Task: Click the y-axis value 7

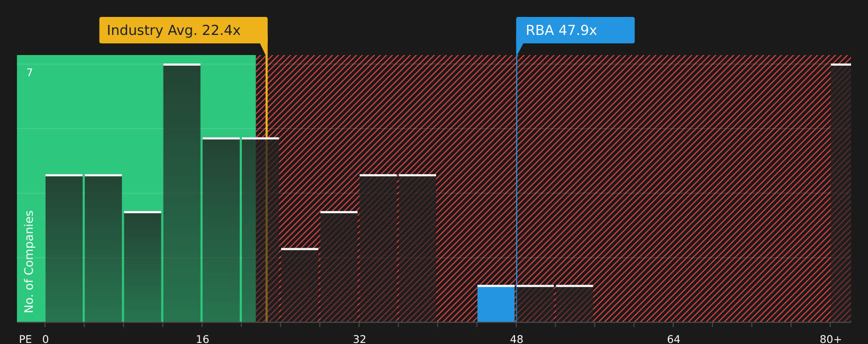Action: coord(30,73)
